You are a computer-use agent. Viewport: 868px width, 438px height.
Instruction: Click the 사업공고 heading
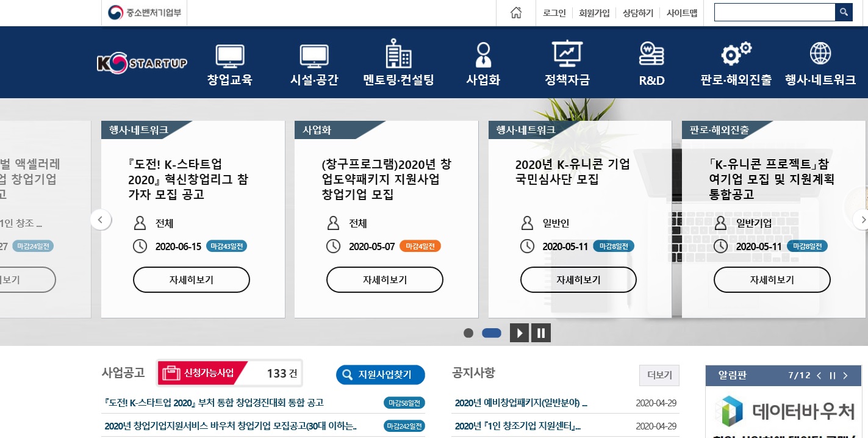[123, 373]
